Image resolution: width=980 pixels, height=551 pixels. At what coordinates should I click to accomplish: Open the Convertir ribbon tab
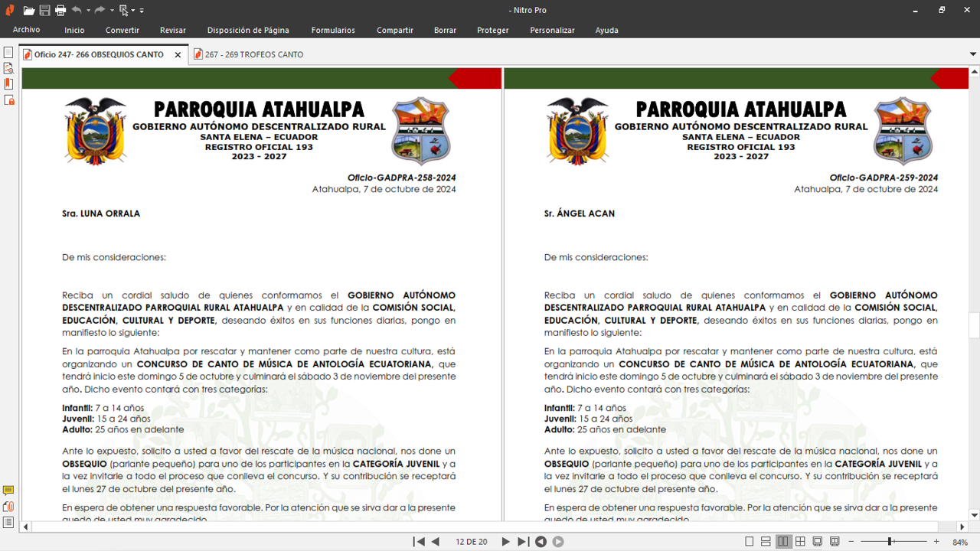click(x=122, y=30)
